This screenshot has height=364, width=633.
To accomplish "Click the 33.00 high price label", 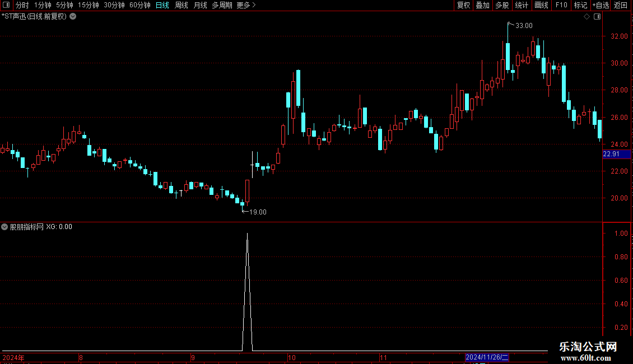I will (x=524, y=26).
